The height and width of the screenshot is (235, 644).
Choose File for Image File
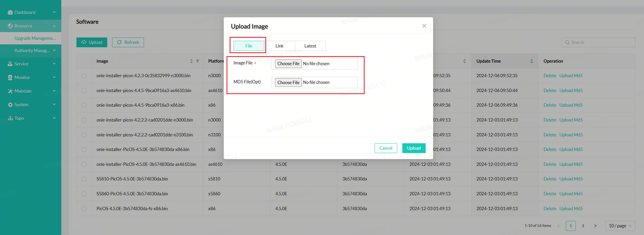tap(288, 64)
